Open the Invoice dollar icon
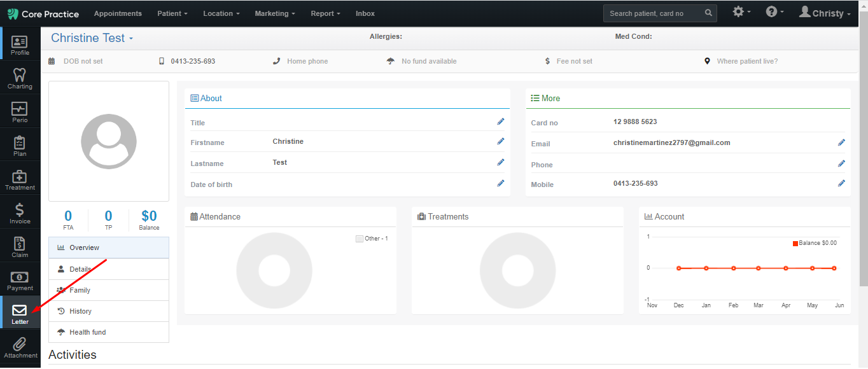This screenshot has height=369, width=868. tap(20, 209)
